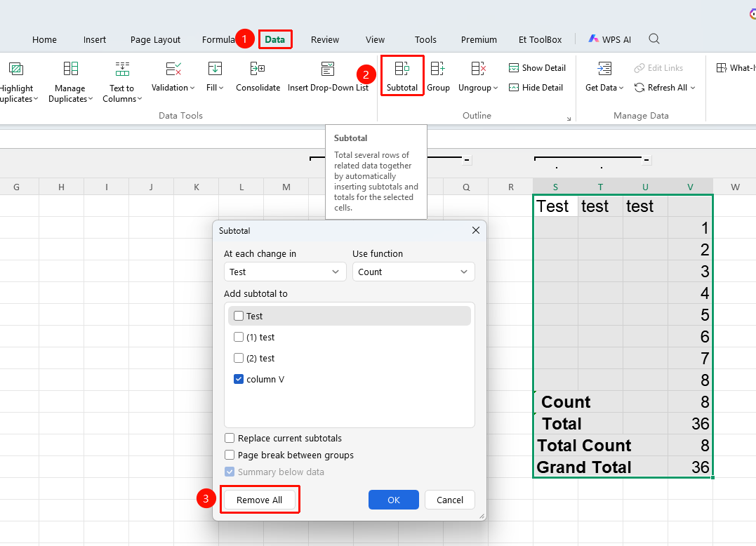Open the ribbon search magnifier
The width and height of the screenshot is (756, 546).
coord(654,39)
